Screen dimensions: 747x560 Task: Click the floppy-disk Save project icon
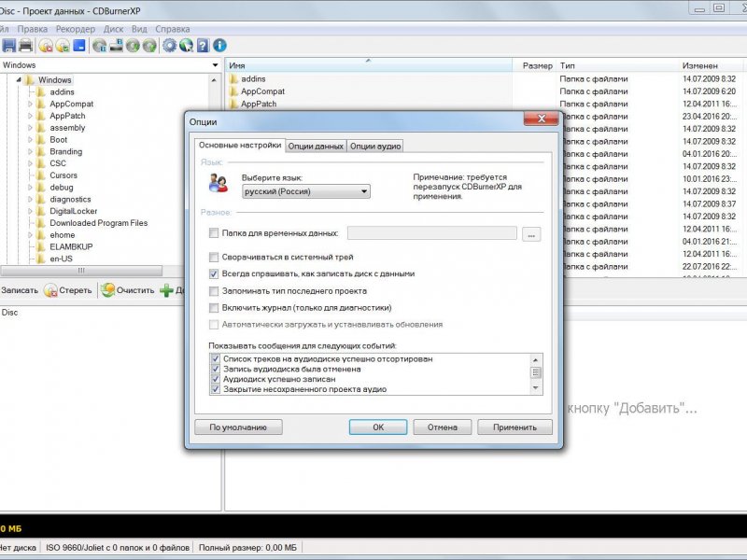(x=9, y=46)
